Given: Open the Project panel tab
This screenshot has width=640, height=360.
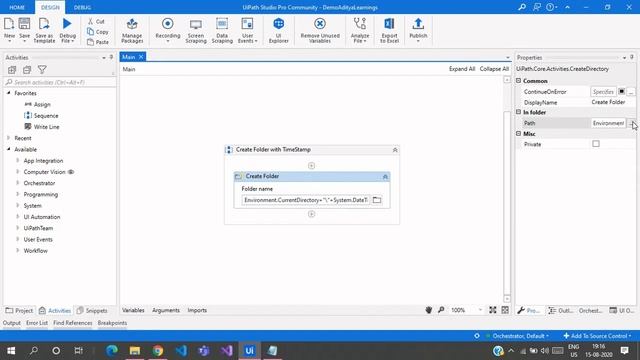Looking at the screenshot, I should 19,311.
